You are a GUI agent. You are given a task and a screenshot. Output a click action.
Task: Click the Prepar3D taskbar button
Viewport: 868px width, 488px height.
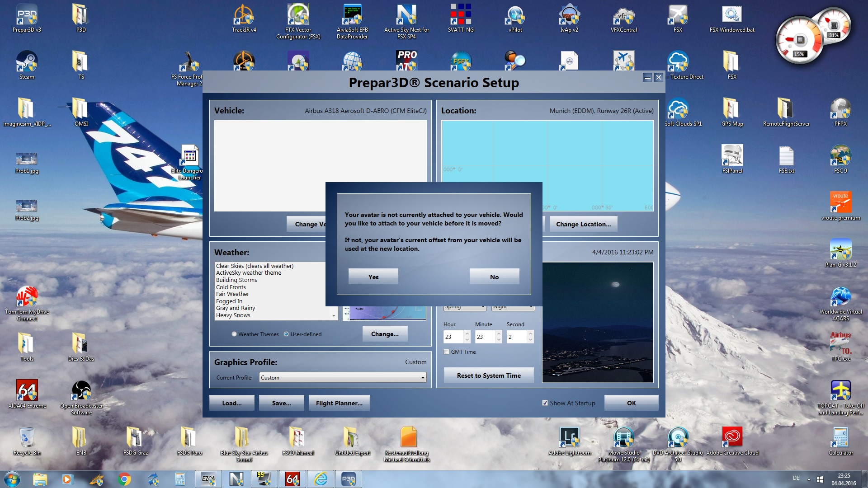[x=348, y=479]
